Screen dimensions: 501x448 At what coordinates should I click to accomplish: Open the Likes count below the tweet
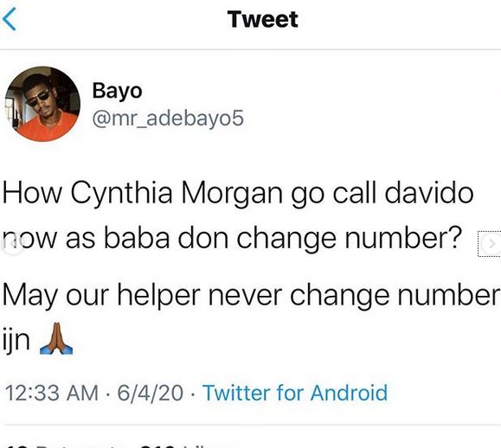(187, 445)
